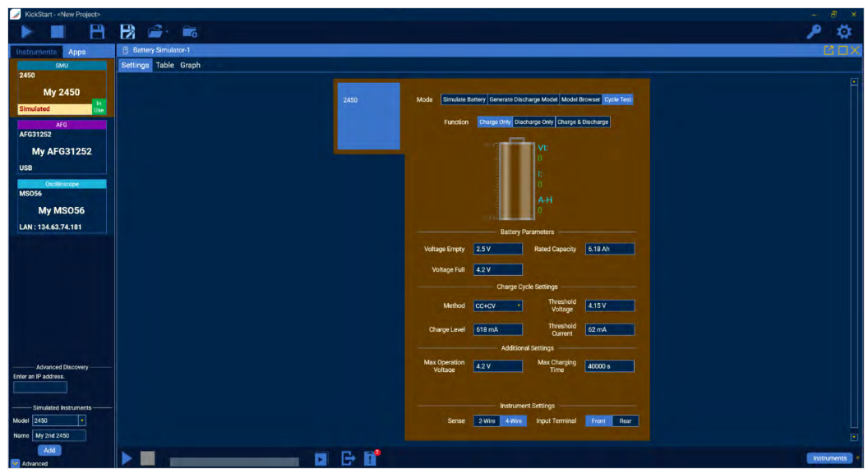Stop the test with the bottom gray square

click(147, 458)
